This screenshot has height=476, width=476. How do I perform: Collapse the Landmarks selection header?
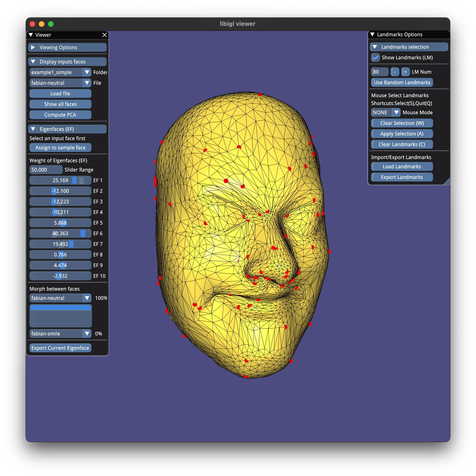click(x=375, y=47)
